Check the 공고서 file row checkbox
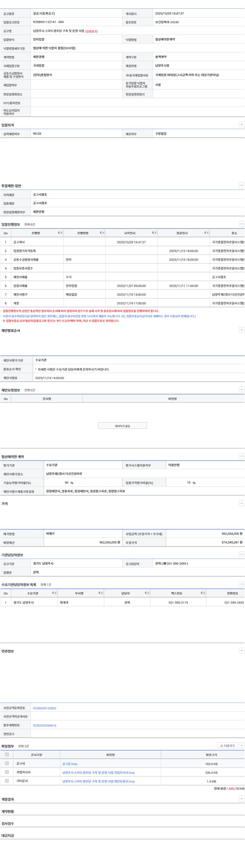 [x=7, y=764]
